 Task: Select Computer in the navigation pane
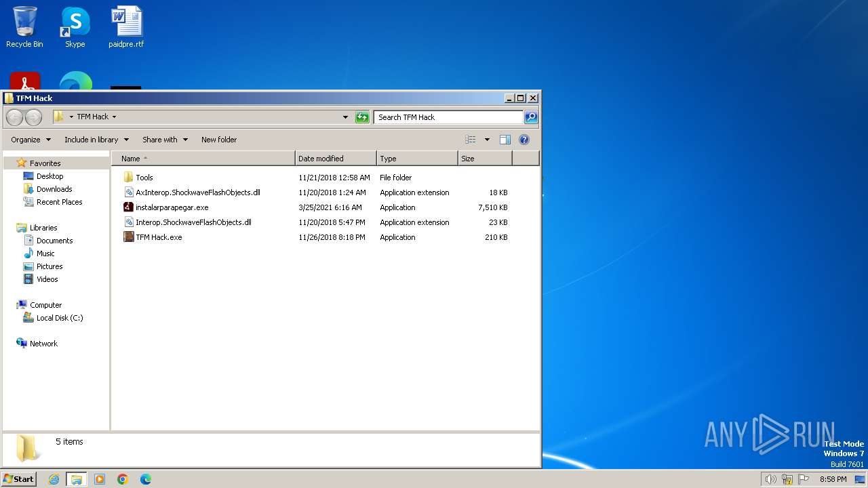tap(45, 305)
